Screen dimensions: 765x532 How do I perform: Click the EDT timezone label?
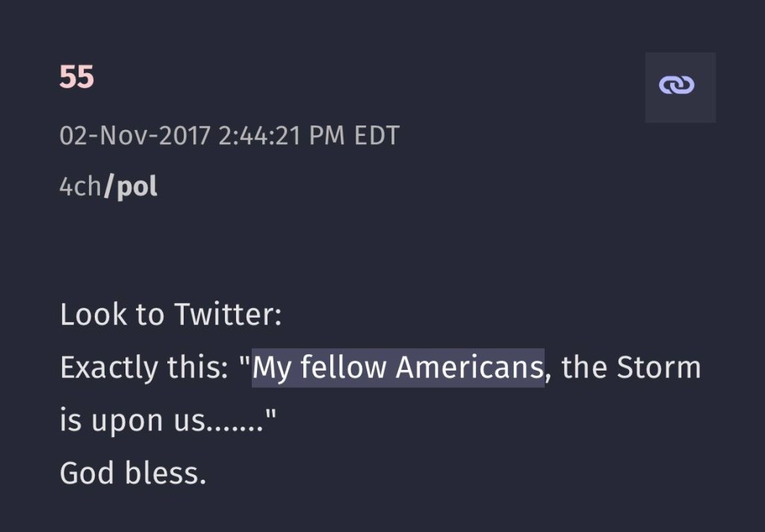coord(377,137)
